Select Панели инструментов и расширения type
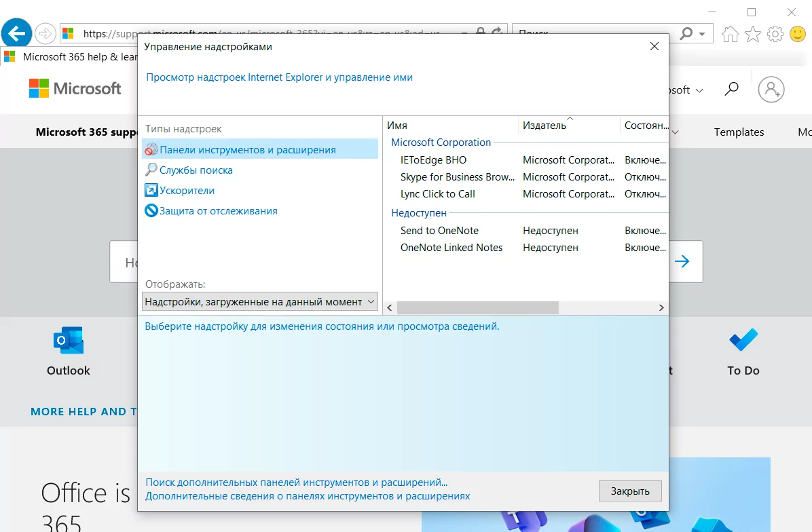This screenshot has height=532, width=812. pos(260,149)
